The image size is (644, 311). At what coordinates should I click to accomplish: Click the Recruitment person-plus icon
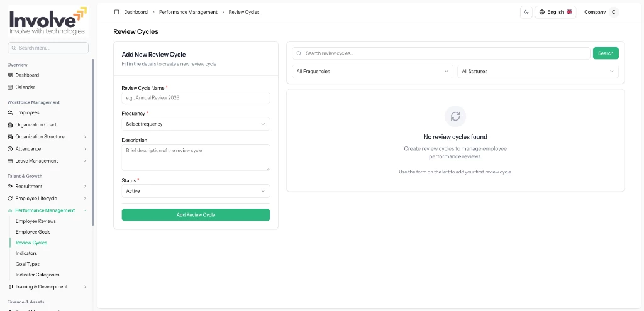[x=10, y=186]
